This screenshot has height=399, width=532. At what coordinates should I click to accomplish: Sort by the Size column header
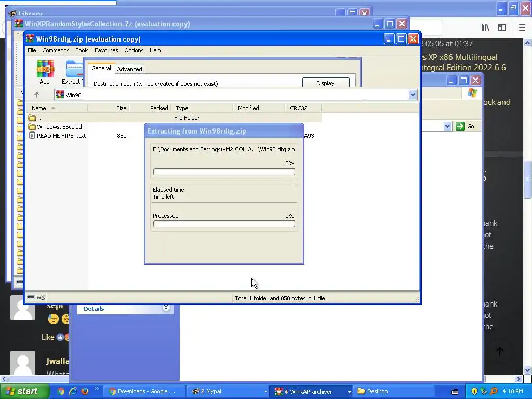(109, 108)
